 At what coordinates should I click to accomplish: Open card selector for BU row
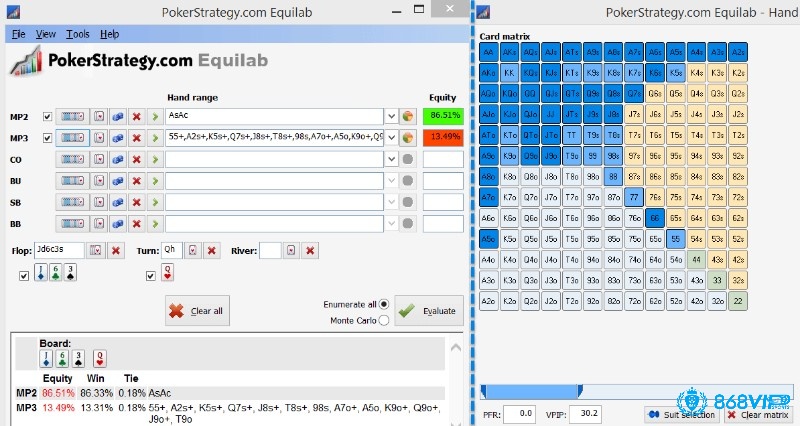point(99,181)
